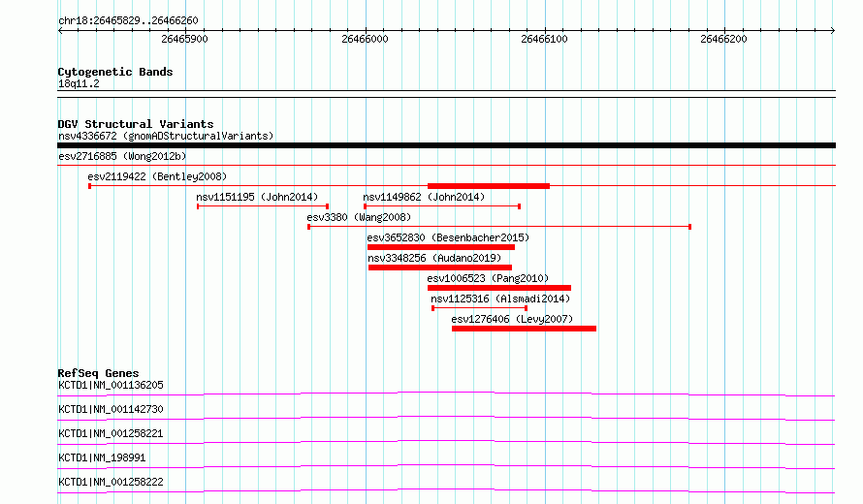Open nsv1125316 (Alsmadi2014) variant label
The image size is (863, 504).
[x=500, y=299]
